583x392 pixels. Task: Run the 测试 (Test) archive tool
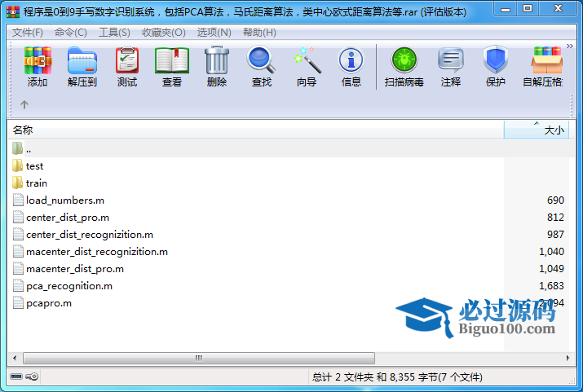(127, 67)
